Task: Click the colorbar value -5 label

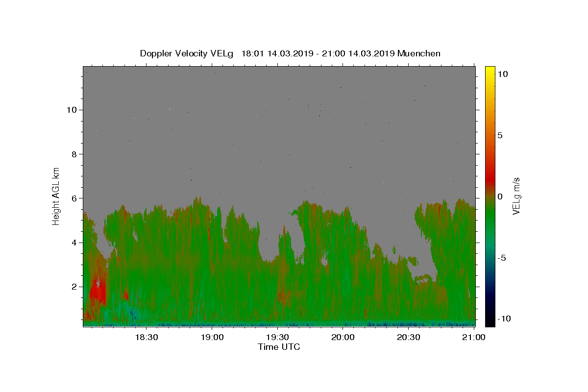Action: [502, 258]
